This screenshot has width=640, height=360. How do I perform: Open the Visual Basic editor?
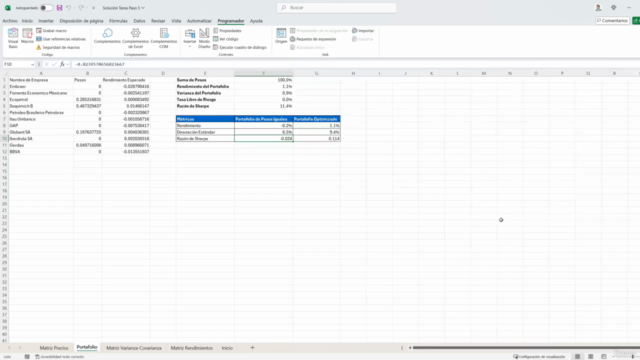[13, 38]
